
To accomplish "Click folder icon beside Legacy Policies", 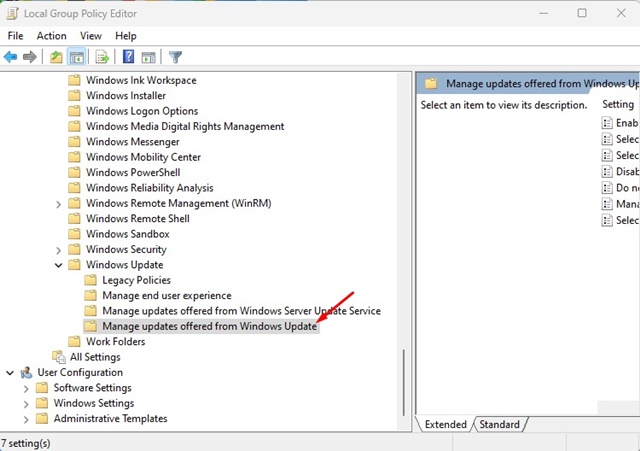I will tap(91, 280).
